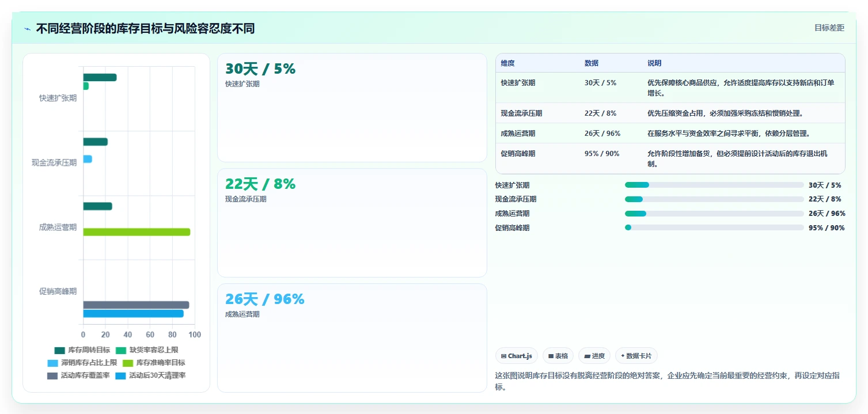Click the 成熟运营期 progress bar
868x414 pixels.
click(x=714, y=214)
